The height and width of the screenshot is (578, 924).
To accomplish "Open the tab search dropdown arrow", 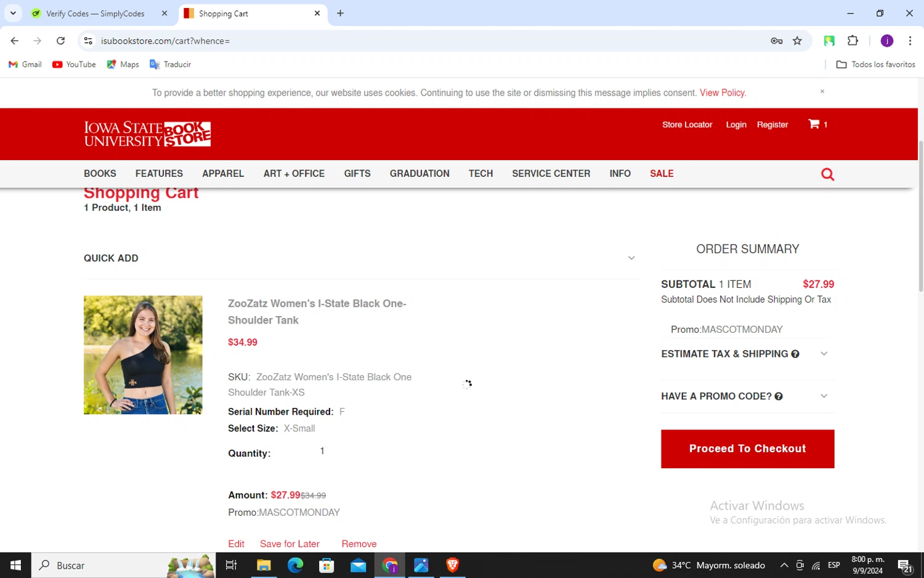I will tap(12, 13).
